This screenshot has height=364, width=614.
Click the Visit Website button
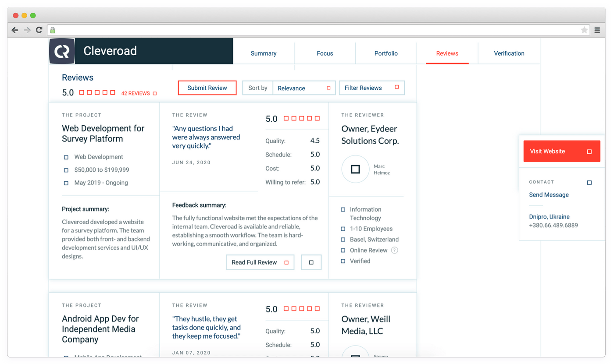pos(562,151)
